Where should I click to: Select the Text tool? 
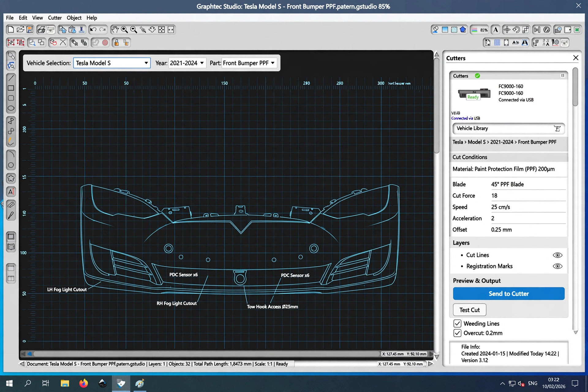tap(11, 192)
